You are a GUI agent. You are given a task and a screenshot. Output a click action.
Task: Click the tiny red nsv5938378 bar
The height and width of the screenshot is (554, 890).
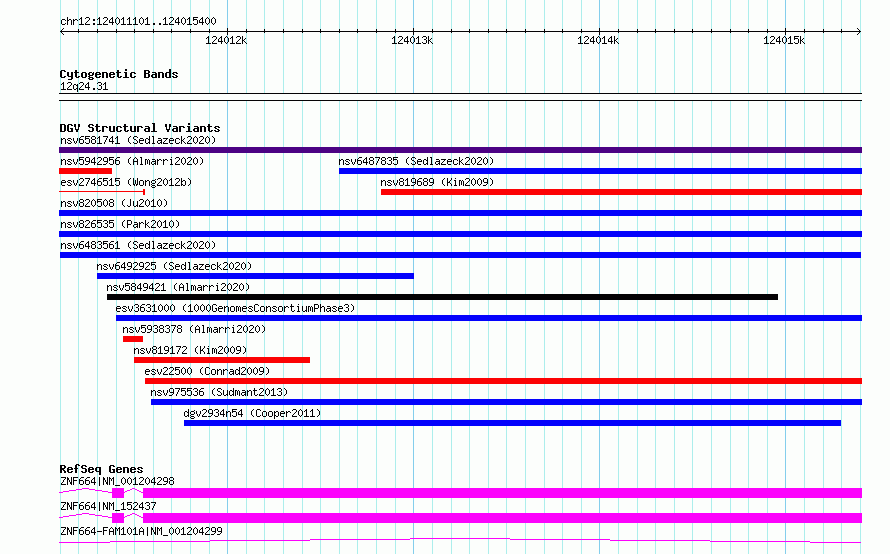133,339
